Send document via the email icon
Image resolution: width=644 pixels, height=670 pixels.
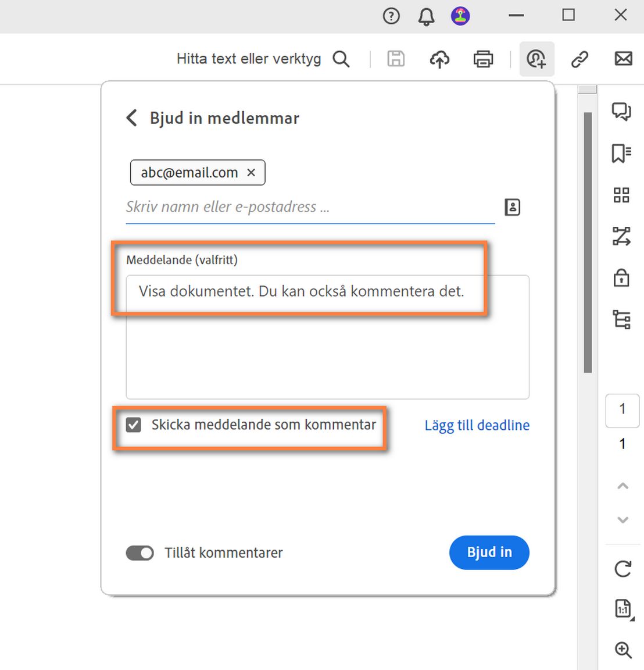point(623,59)
